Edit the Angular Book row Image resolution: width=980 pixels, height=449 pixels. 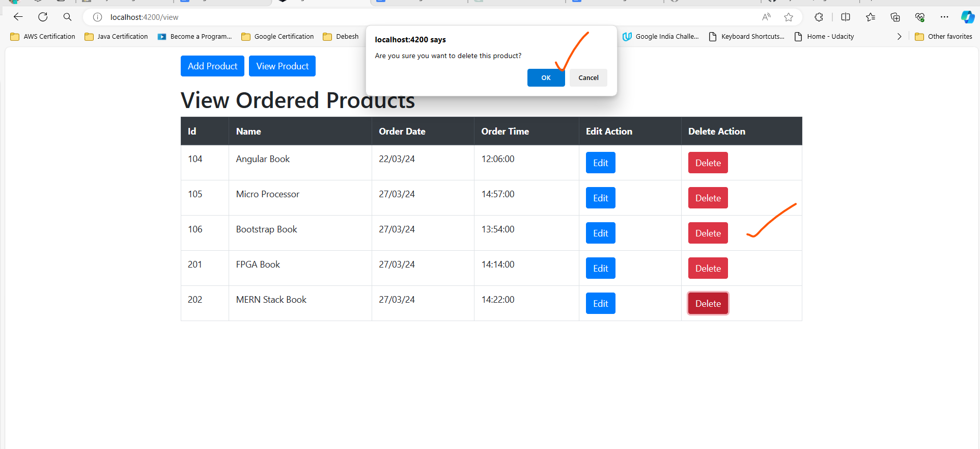pyautogui.click(x=600, y=163)
